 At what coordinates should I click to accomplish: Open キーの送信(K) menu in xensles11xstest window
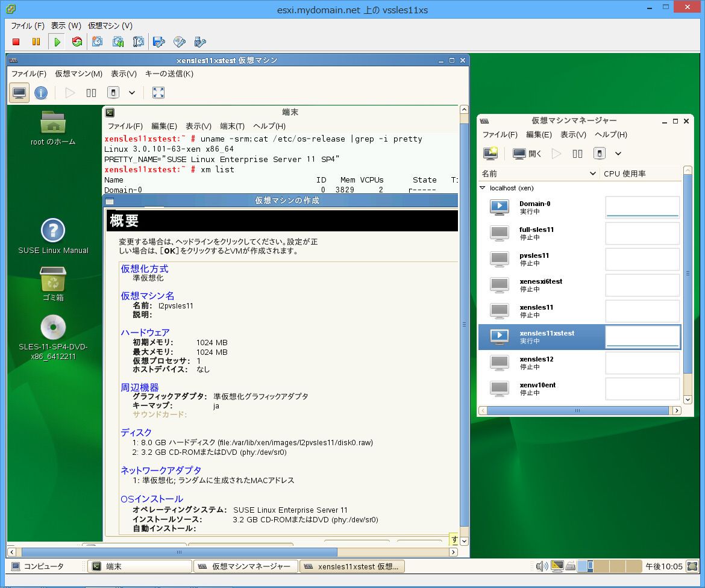coord(169,73)
